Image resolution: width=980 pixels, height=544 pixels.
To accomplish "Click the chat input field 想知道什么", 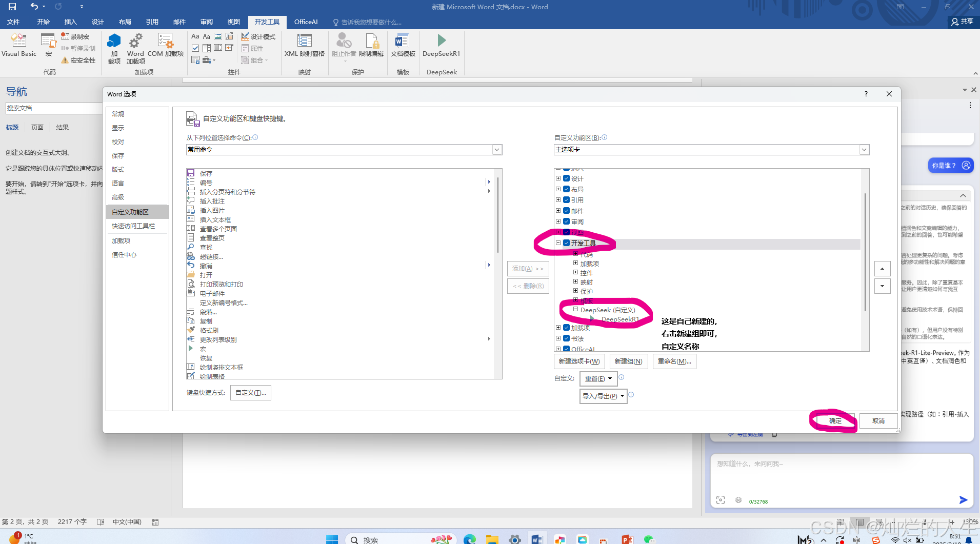I will (841, 474).
